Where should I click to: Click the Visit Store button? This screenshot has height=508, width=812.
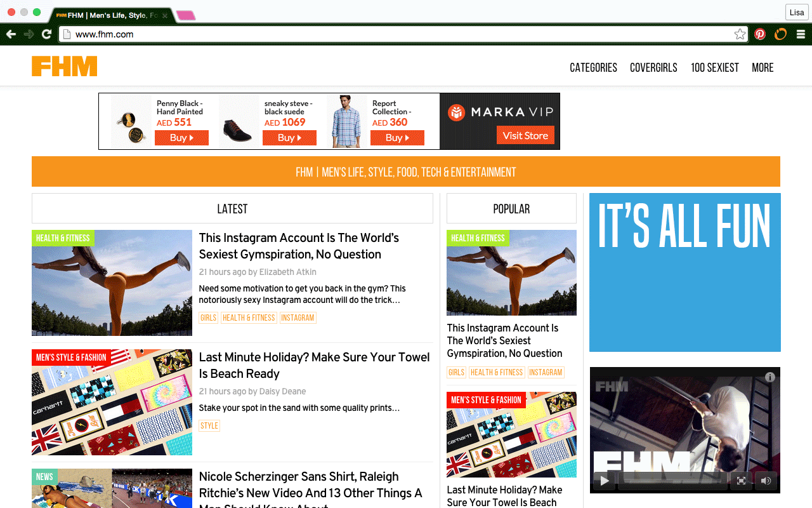(525, 135)
